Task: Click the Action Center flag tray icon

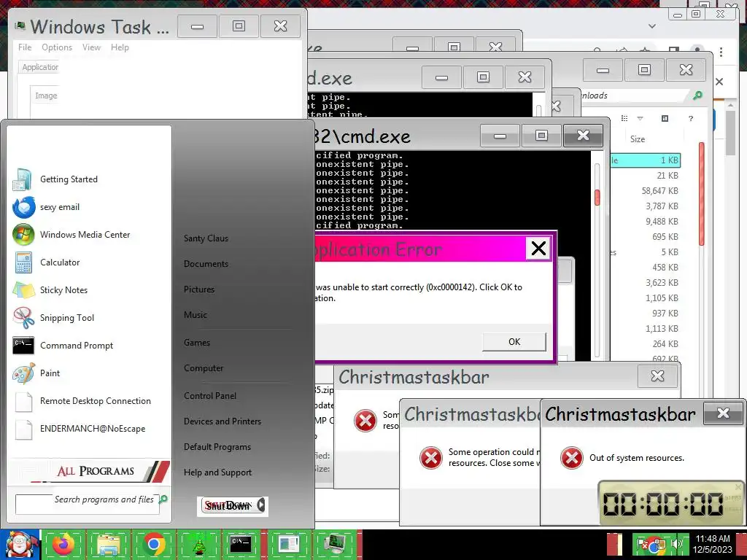Action: [x=642, y=544]
